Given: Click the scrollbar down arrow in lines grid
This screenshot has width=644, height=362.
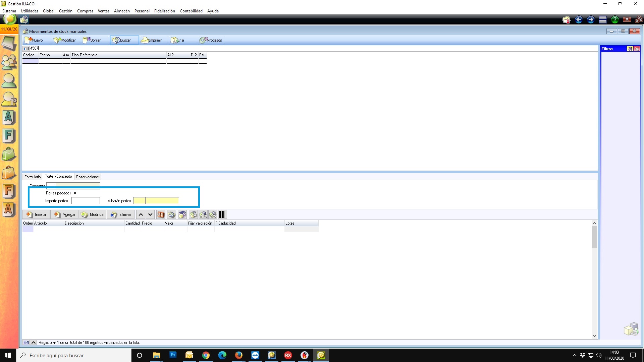Looking at the screenshot, I should 594,336.
